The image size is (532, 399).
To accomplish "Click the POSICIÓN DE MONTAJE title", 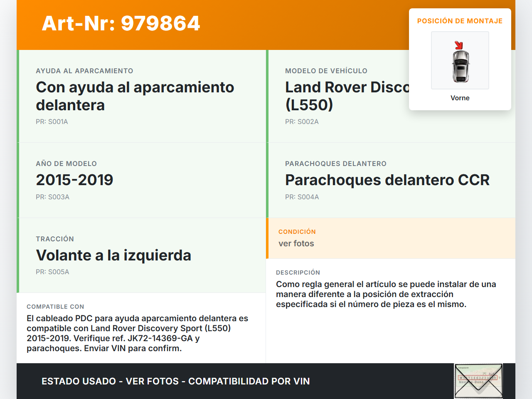I will coord(460,21).
